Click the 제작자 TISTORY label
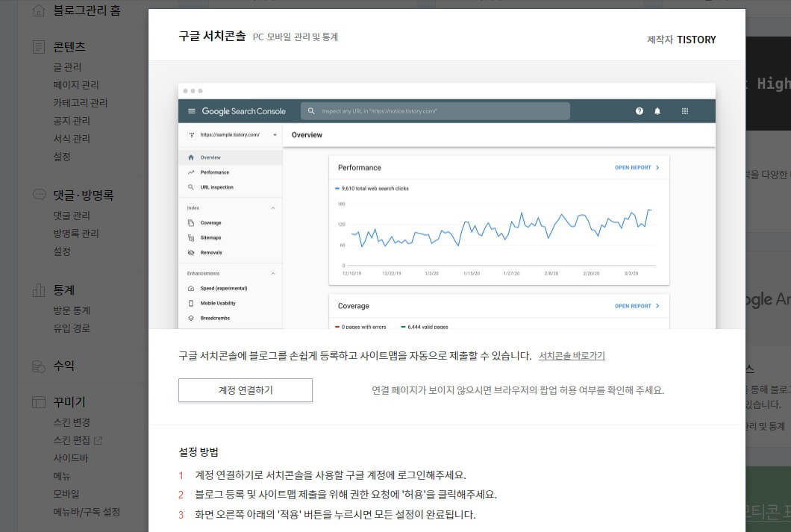 tap(681, 40)
